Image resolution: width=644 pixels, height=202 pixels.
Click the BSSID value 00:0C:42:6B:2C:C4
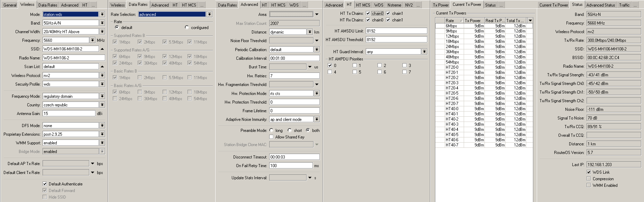614,57
